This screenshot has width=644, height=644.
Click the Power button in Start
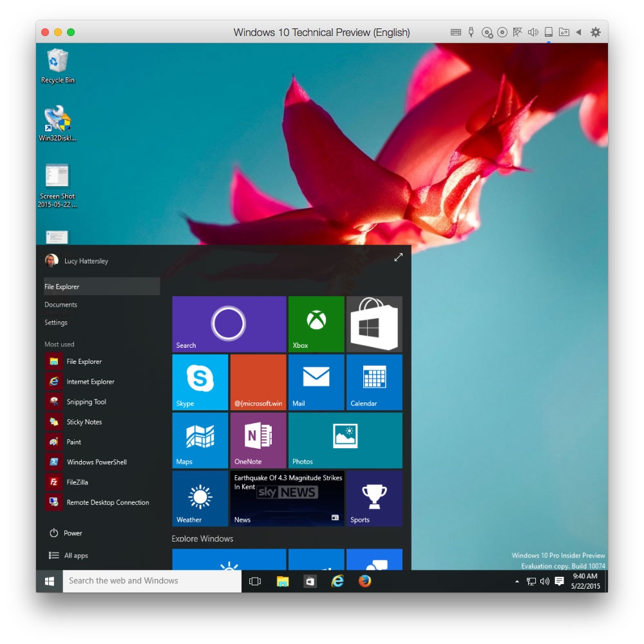coord(66,533)
